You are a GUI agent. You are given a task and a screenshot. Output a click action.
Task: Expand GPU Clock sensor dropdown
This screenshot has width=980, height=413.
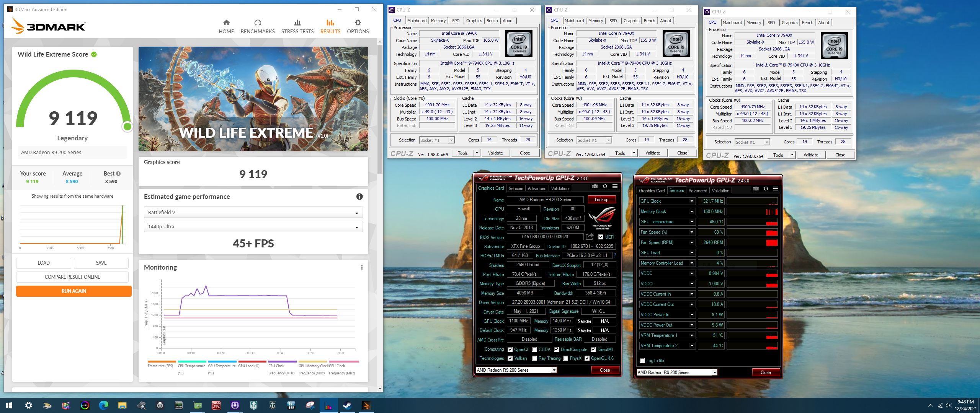(x=692, y=201)
